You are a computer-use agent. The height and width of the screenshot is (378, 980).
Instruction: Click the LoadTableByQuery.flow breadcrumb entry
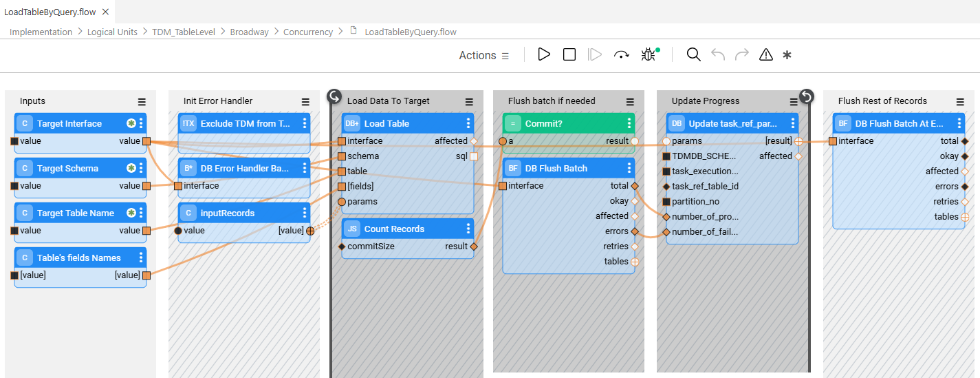pyautogui.click(x=411, y=32)
